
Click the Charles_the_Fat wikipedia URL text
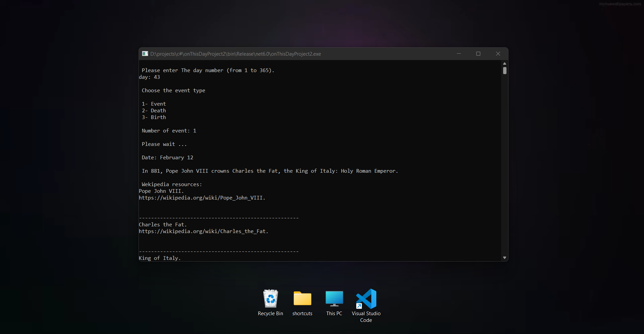(204, 231)
